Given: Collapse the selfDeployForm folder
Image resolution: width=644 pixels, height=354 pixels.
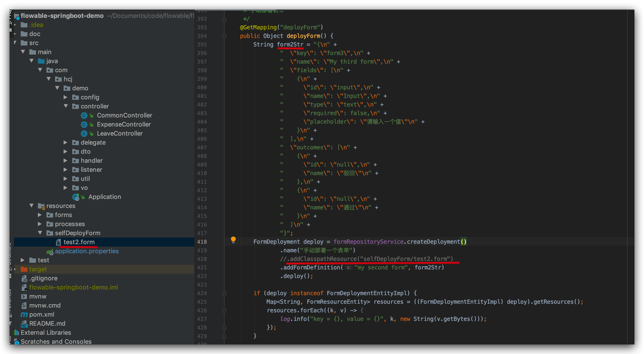Looking at the screenshot, I should [40, 233].
